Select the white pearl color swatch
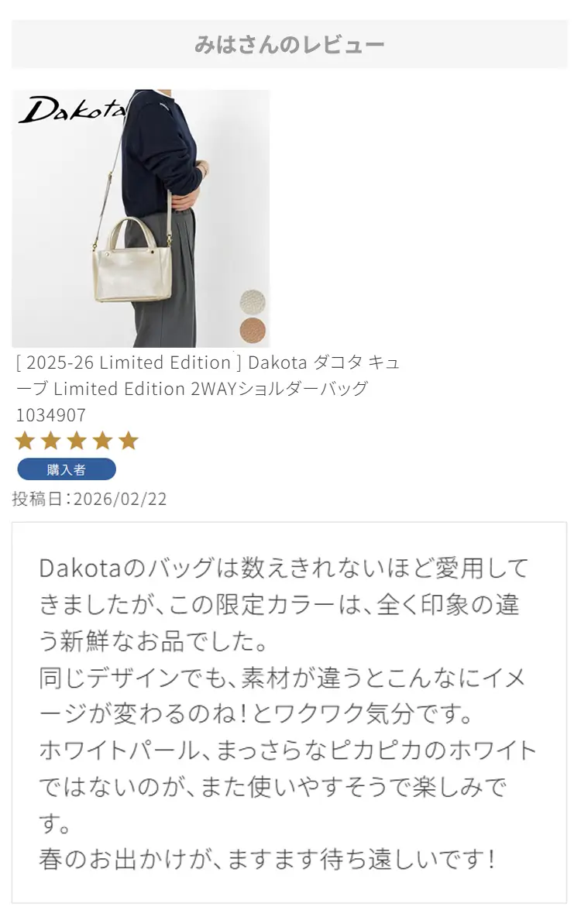The width and height of the screenshot is (581, 924). click(x=253, y=302)
